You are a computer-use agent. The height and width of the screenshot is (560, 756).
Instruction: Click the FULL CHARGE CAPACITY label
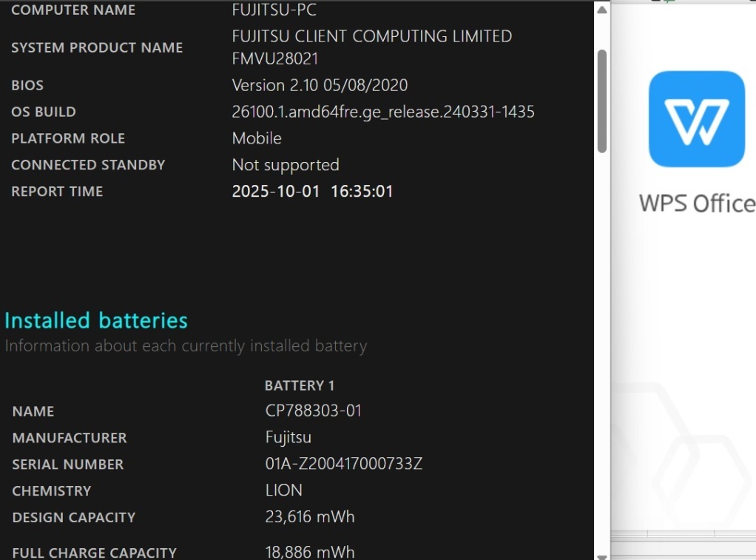click(x=95, y=553)
